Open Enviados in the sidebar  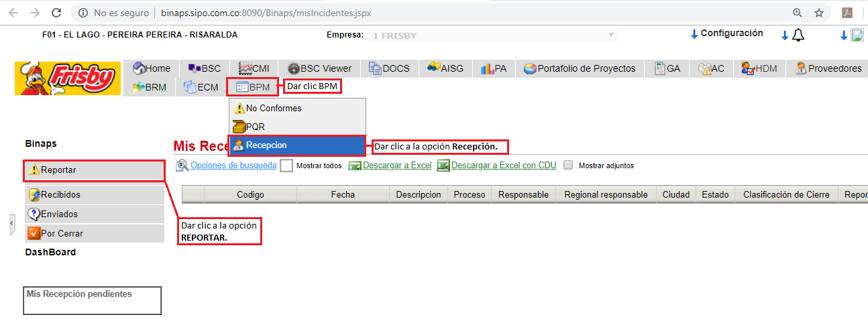[94, 214]
